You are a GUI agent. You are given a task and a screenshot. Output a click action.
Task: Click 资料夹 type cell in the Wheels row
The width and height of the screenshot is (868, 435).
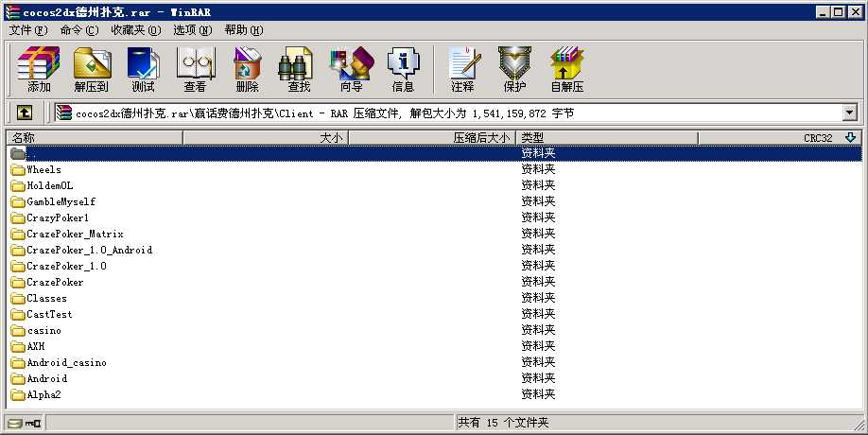(538, 169)
